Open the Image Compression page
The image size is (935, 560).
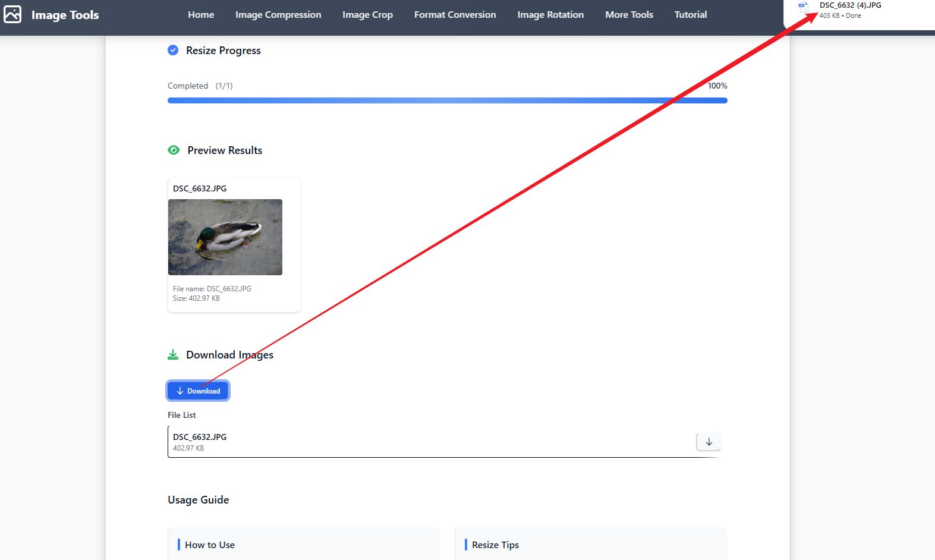click(278, 14)
